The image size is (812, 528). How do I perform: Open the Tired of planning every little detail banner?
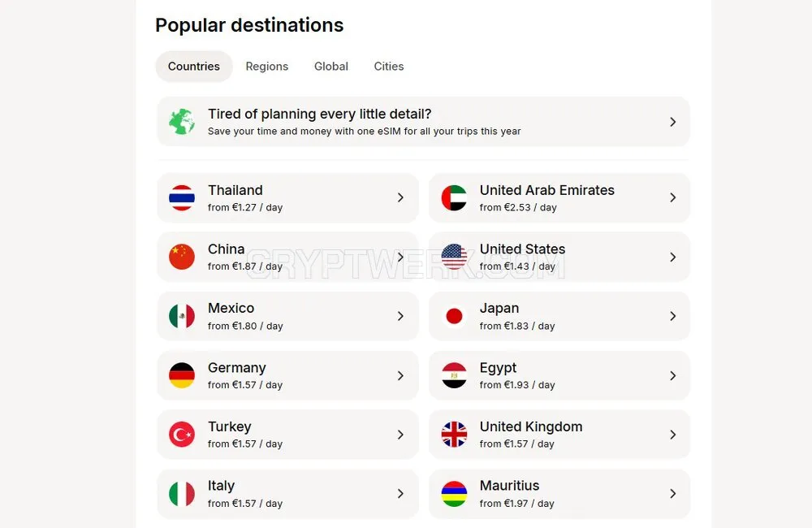[x=423, y=122]
